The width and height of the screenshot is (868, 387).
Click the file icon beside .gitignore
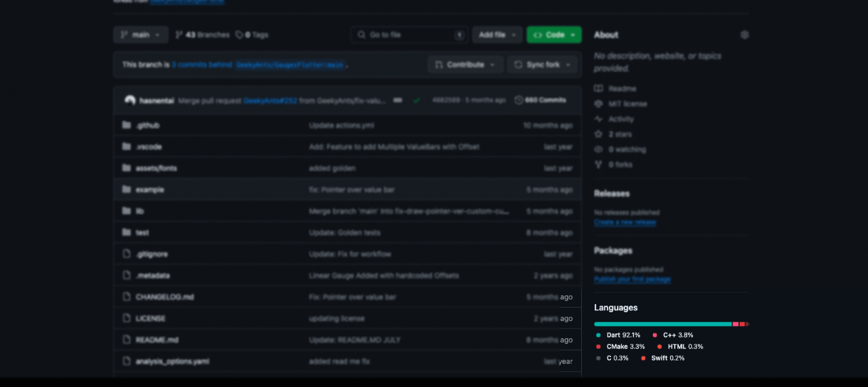click(126, 254)
